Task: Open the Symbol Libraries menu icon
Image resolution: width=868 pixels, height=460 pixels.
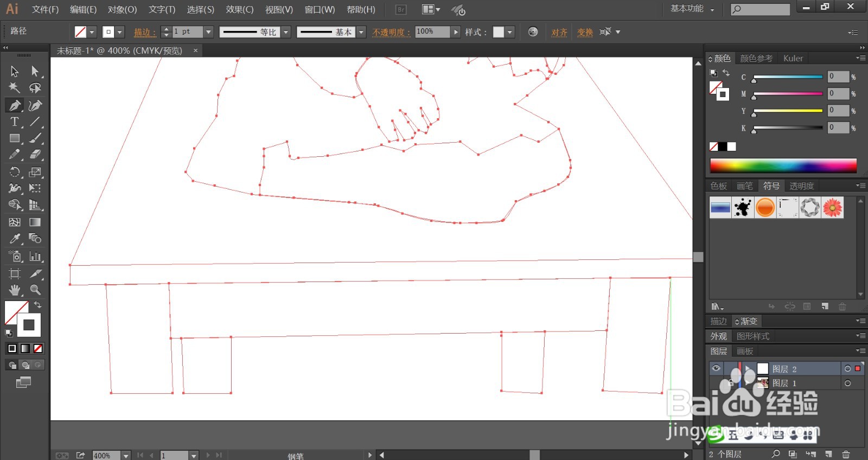Action: pos(717,306)
